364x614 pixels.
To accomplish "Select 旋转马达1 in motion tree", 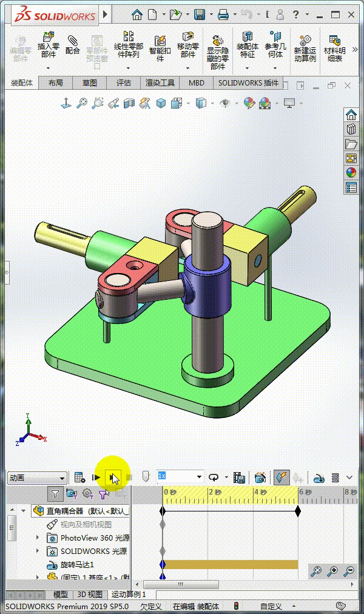I will 76,565.
